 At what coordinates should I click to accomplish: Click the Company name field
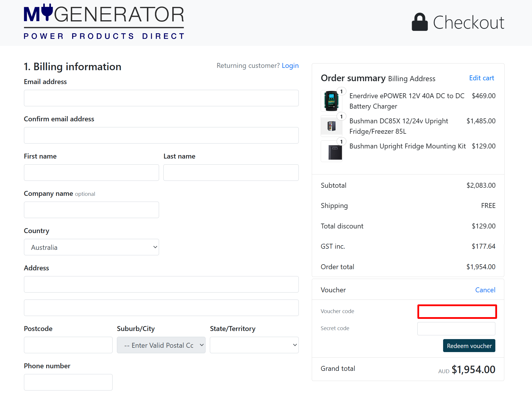tap(91, 210)
